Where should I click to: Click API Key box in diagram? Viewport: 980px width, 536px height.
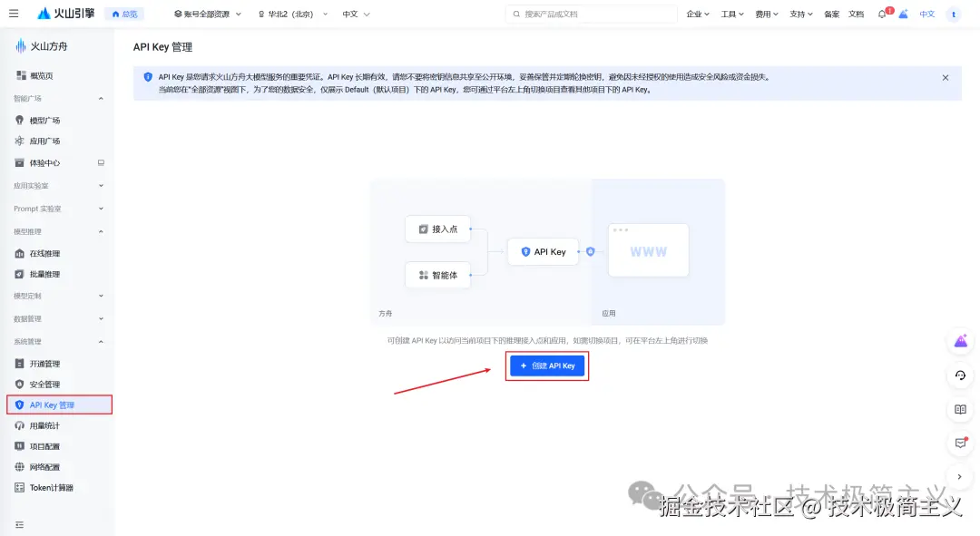point(544,252)
